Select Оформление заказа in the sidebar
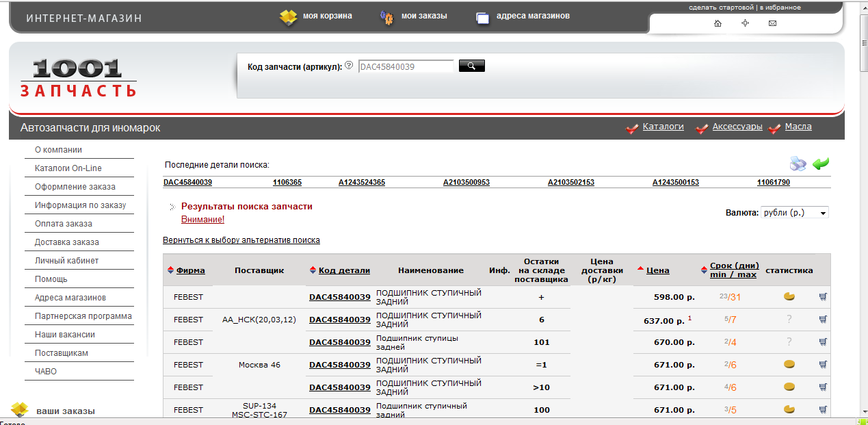Image resolution: width=868 pixels, height=425 pixels. coord(75,187)
